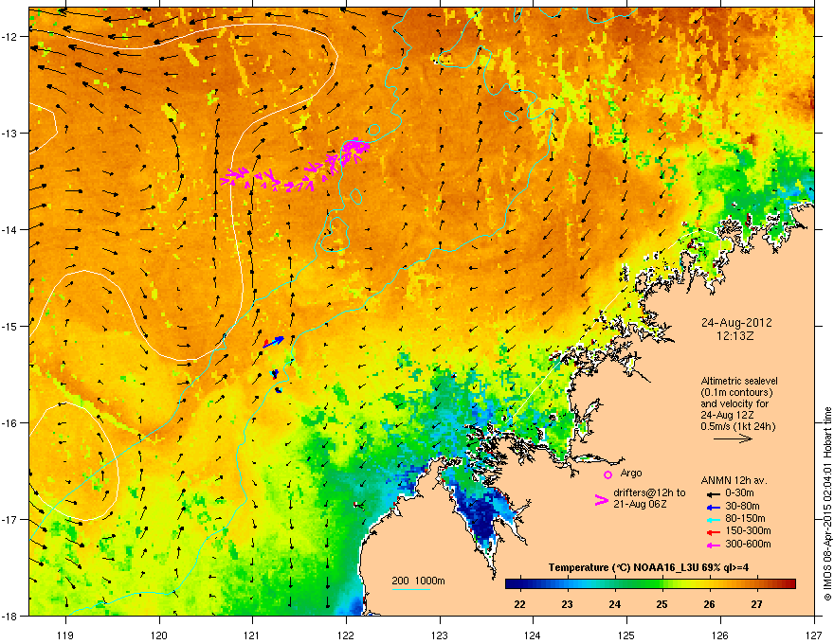Click the 'and velocity for' text
Screen dimensions: 834x644
(734, 403)
